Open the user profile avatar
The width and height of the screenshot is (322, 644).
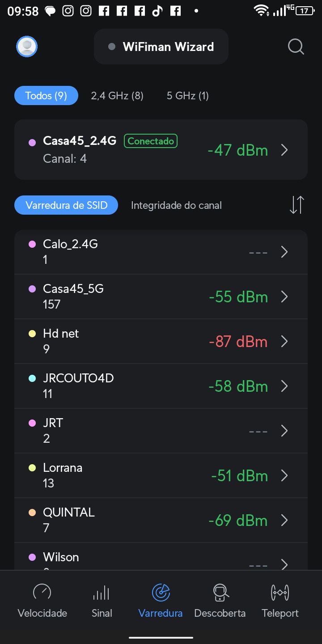pos(27,47)
